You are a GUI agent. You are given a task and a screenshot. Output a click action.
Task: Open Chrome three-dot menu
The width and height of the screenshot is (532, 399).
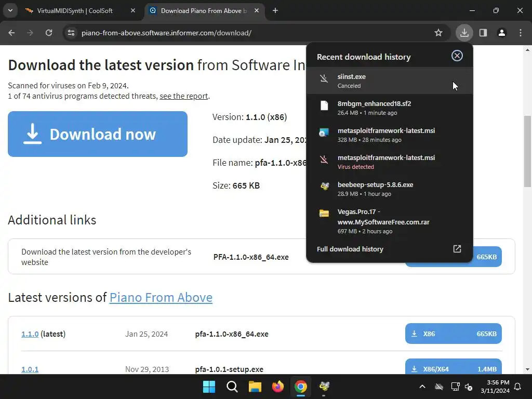pyautogui.click(x=521, y=33)
